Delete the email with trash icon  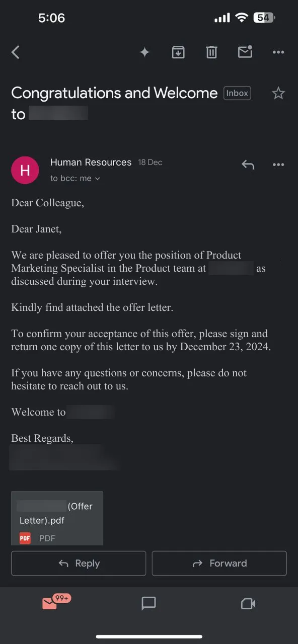pyautogui.click(x=211, y=52)
